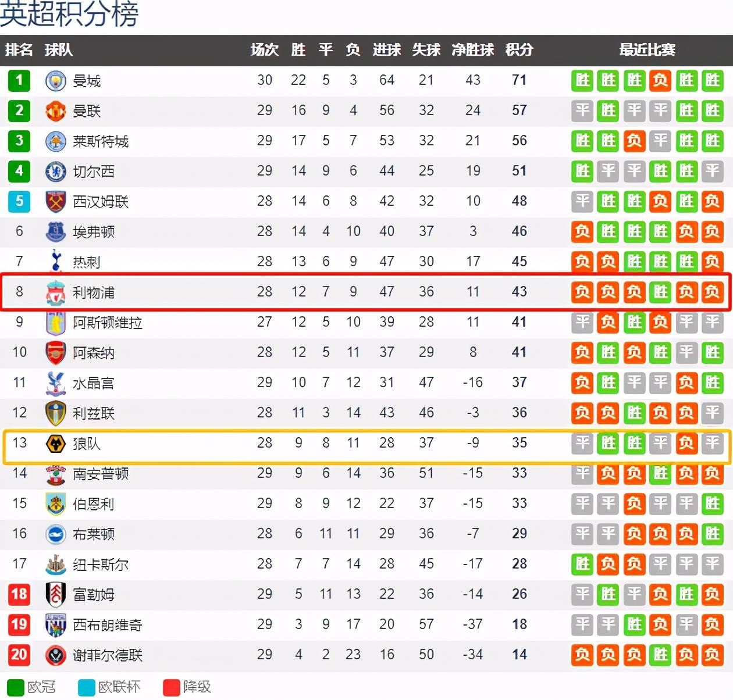The image size is (733, 700).
Task: Sort table by 净胜球 column header
Action: tap(472, 50)
